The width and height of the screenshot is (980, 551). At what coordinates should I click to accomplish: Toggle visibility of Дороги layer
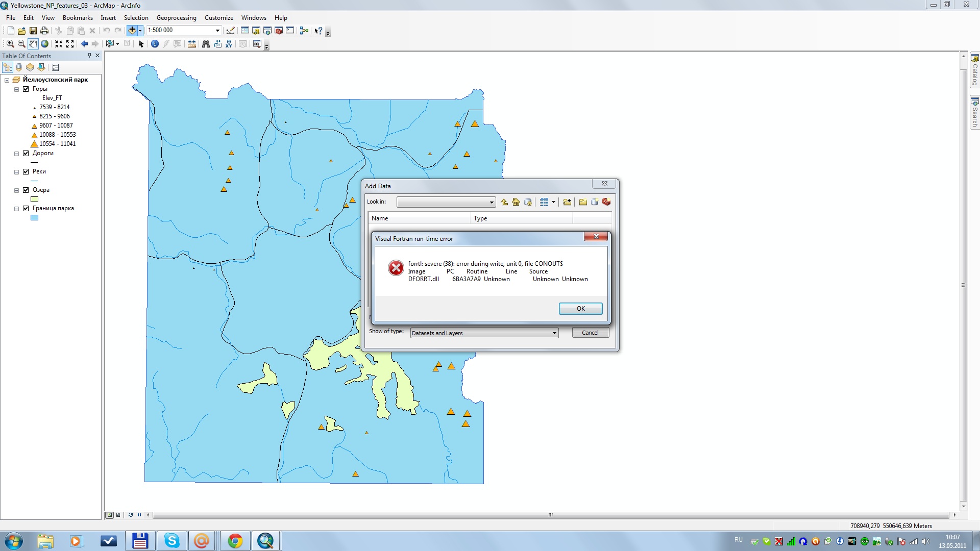[26, 153]
